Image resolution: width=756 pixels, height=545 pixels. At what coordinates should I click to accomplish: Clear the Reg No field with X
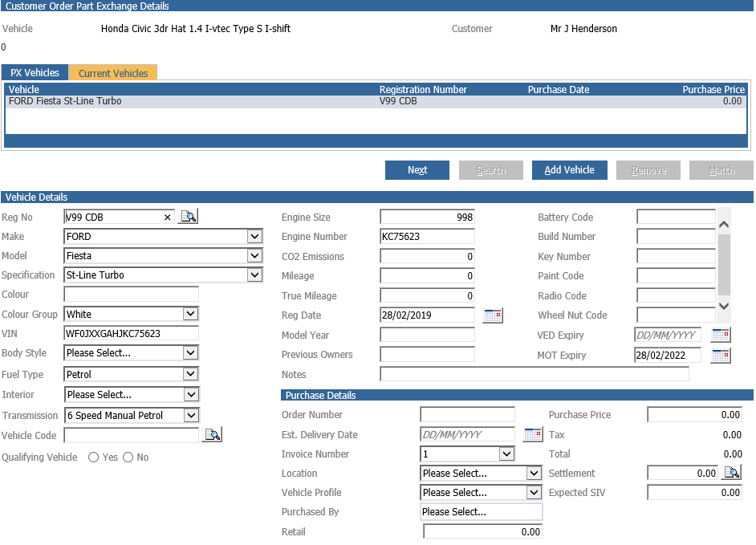point(167,218)
